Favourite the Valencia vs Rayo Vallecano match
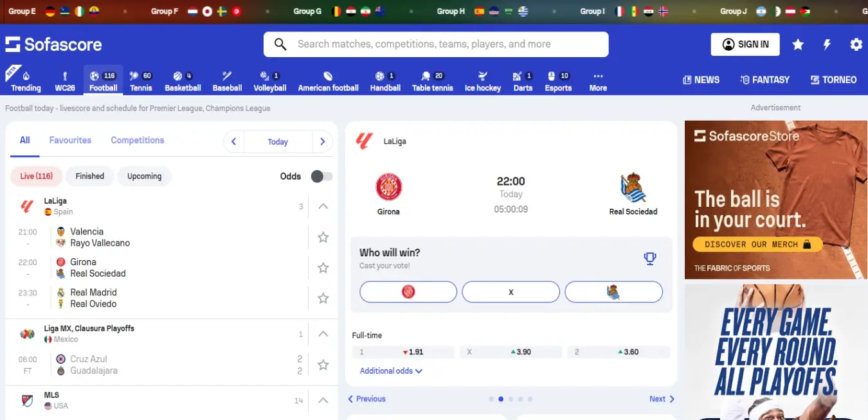This screenshot has height=420, width=868. (x=323, y=237)
